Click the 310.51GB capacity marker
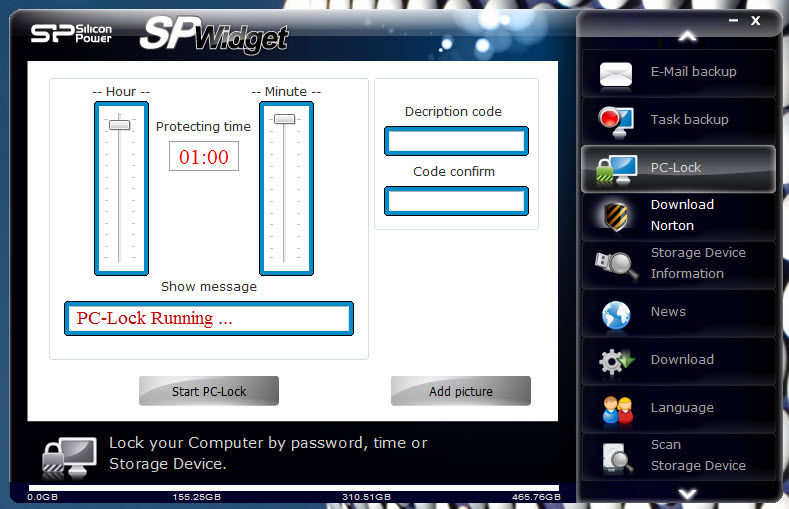The width and height of the screenshot is (789, 509). point(366,497)
